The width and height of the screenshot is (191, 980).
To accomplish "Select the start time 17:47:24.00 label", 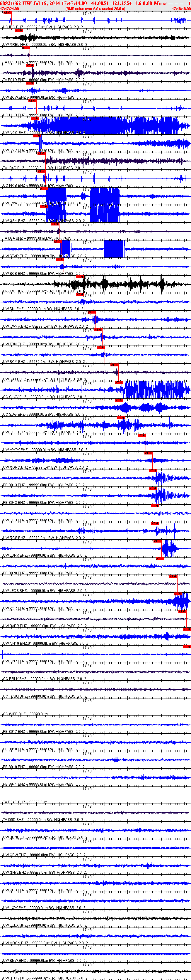I will [9, 9].
